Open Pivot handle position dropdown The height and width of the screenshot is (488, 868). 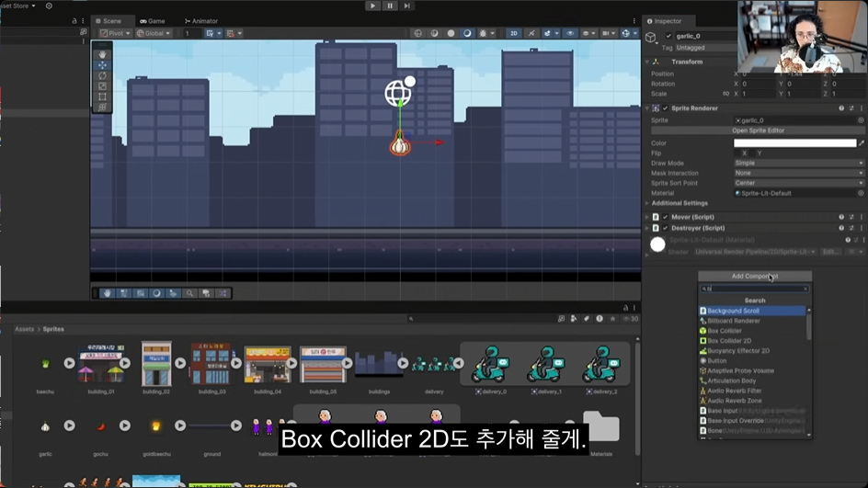(x=115, y=33)
